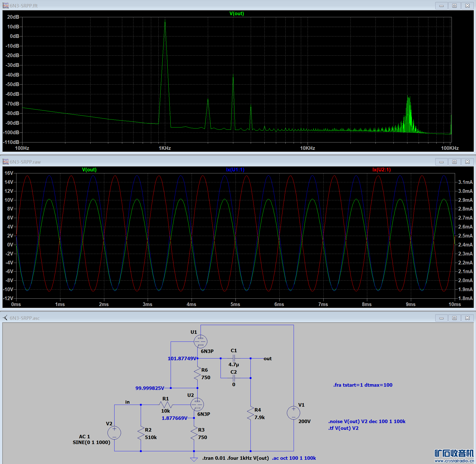Select capacitor C1 4.7µ symbol
This screenshot has width=476, height=464.
click(234, 358)
